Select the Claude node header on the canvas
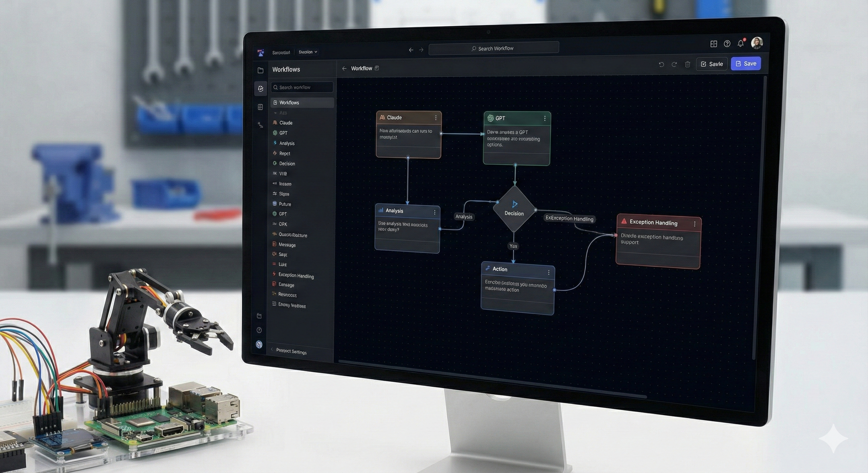The width and height of the screenshot is (868, 473). coord(408,118)
